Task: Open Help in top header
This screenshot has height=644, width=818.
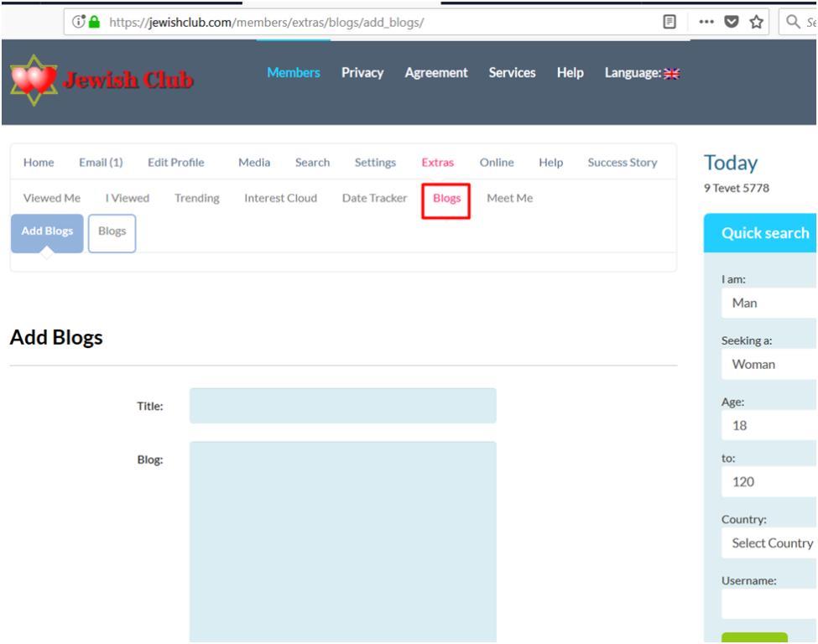Action: [570, 72]
